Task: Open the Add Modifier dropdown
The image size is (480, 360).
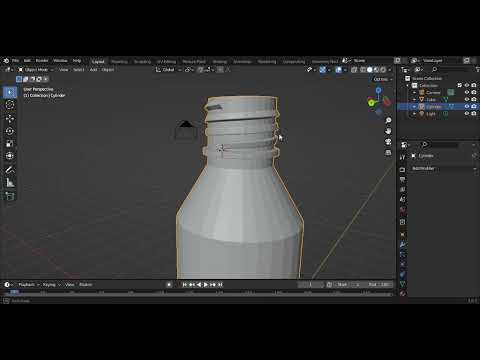Action: tap(443, 168)
